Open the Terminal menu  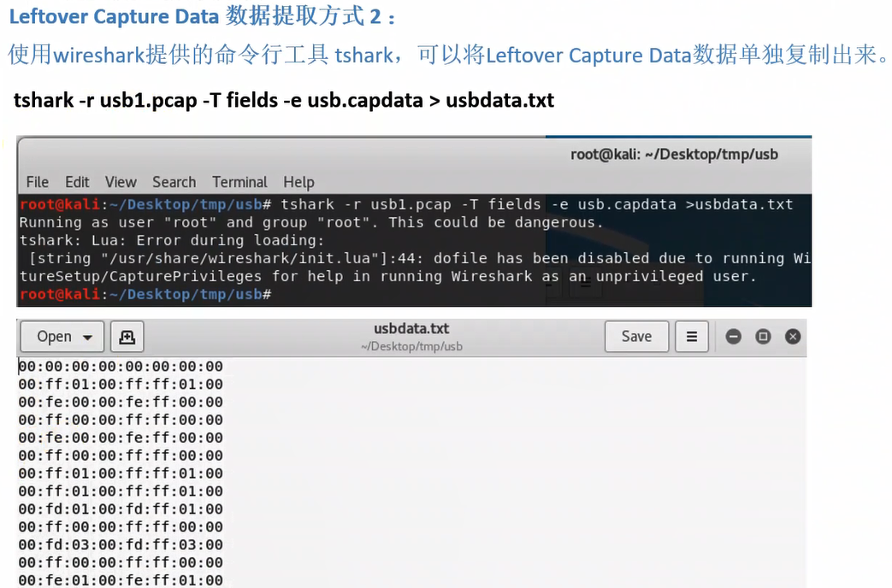[x=239, y=182]
